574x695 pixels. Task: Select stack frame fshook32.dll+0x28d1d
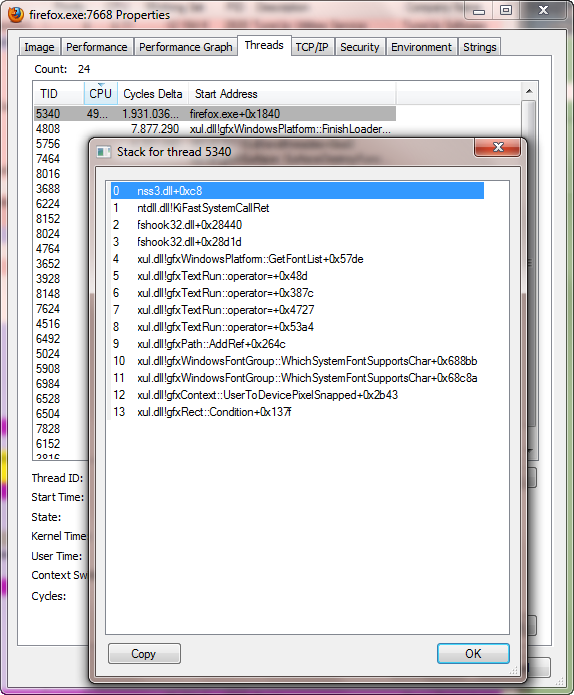(x=297, y=242)
